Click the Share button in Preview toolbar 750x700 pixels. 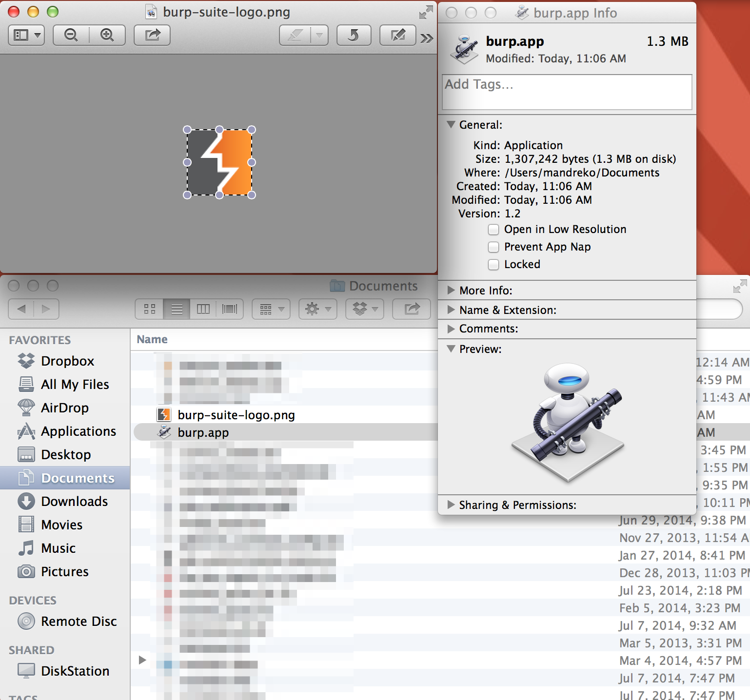coord(152,35)
